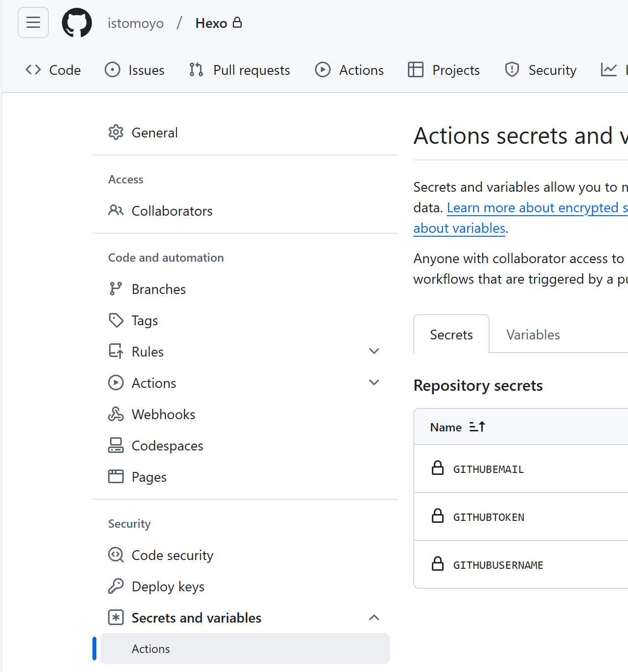Viewport: 628px width, 672px height.
Task: Click the GitHub logo icon
Action: pyautogui.click(x=77, y=22)
